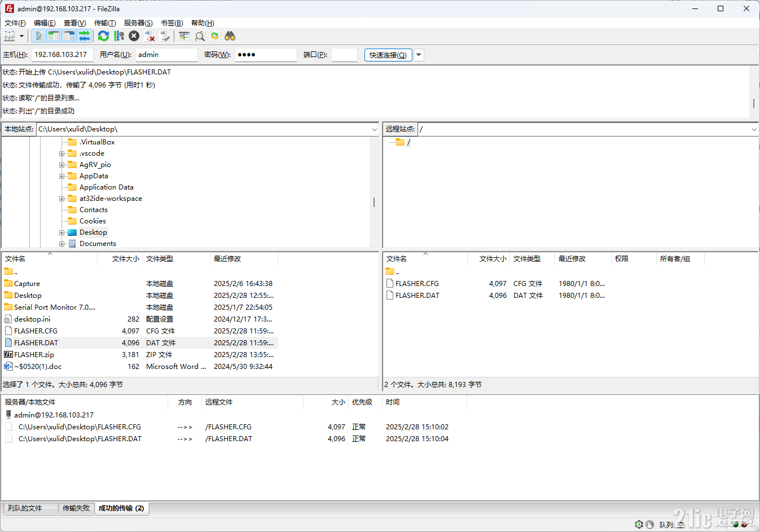Viewport: 760px width, 532px height.
Task: Click the local tree vertical scrollbar thumb
Action: [x=374, y=202]
